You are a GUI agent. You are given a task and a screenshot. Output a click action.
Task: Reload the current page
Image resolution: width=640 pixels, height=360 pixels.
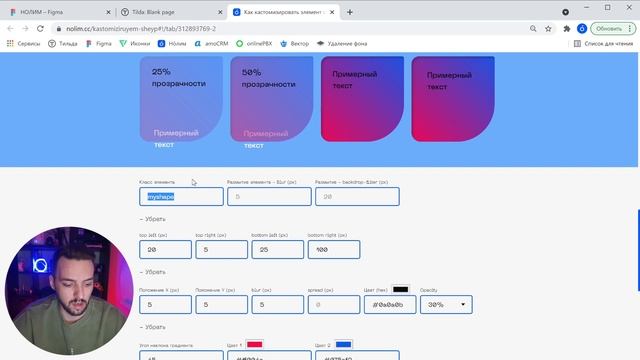40,29
